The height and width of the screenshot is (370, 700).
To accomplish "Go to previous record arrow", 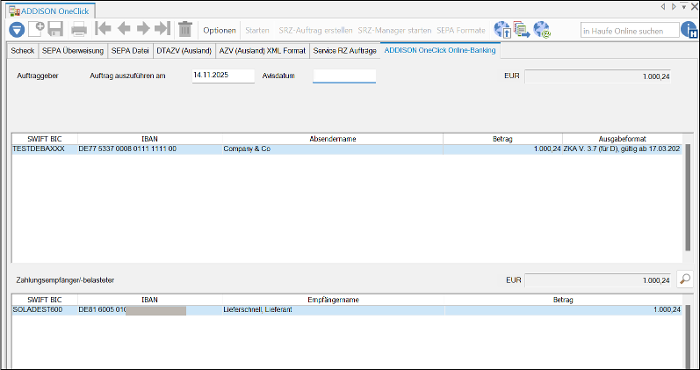I will 124,29.
